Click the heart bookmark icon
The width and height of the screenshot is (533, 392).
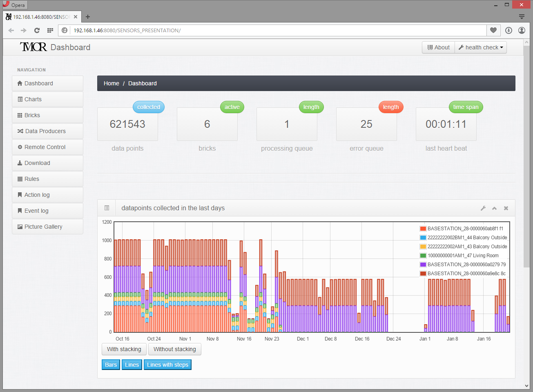coord(493,30)
